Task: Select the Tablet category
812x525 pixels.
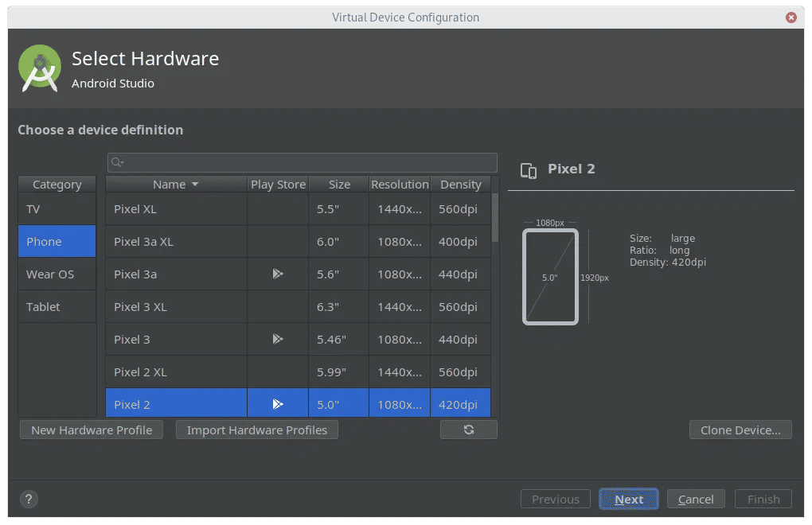Action: click(x=57, y=306)
